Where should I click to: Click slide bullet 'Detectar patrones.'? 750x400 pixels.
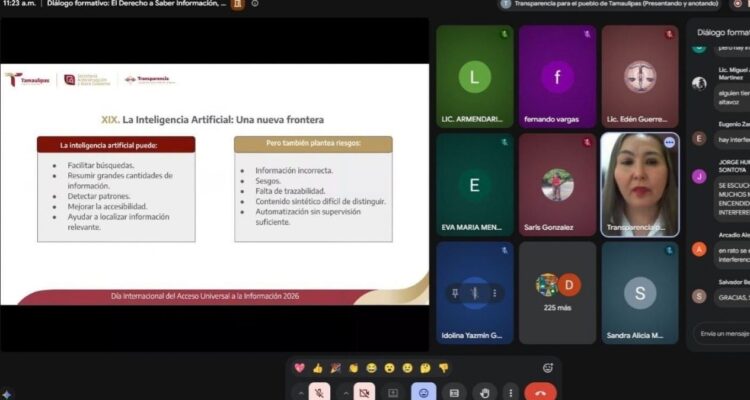99,196
